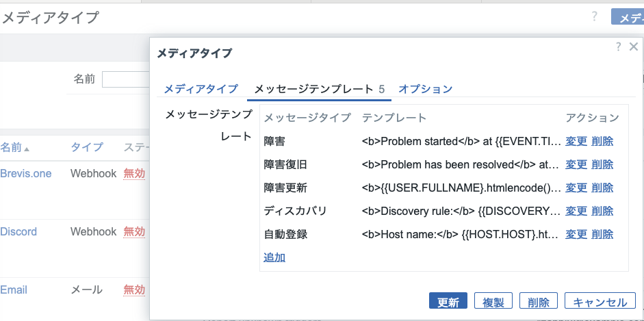
Task: Focus the 名前 filter input field
Action: point(126,79)
